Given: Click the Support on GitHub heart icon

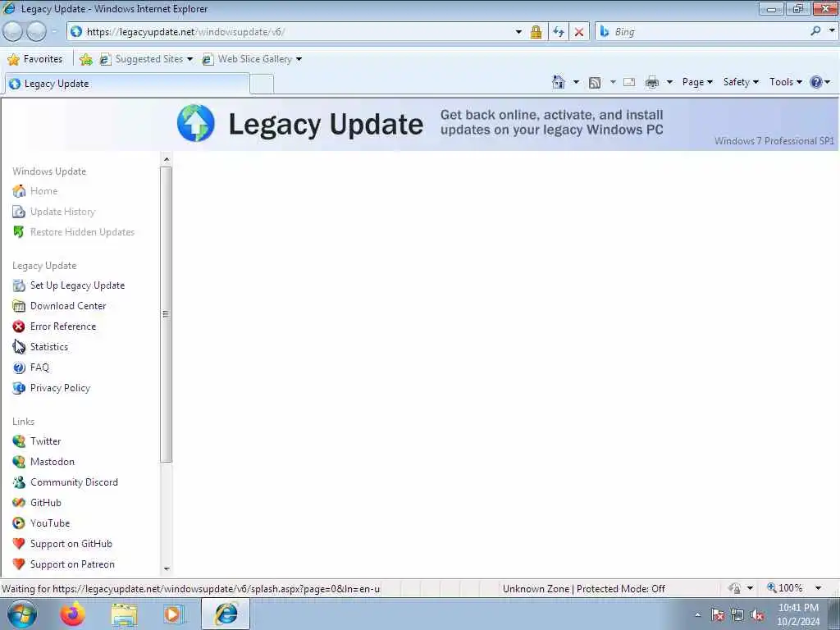Looking at the screenshot, I should click(x=19, y=544).
